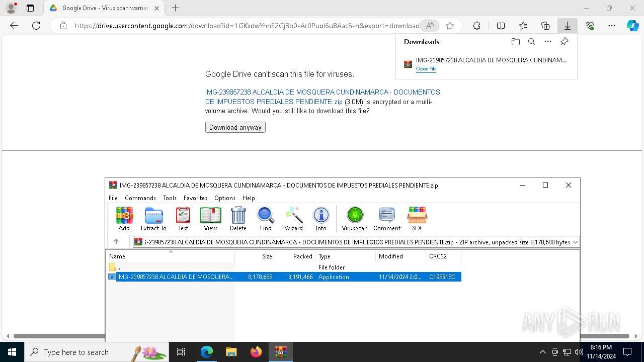Select the parent folder '..' row
This screenshot has width=644, height=362.
284,267
